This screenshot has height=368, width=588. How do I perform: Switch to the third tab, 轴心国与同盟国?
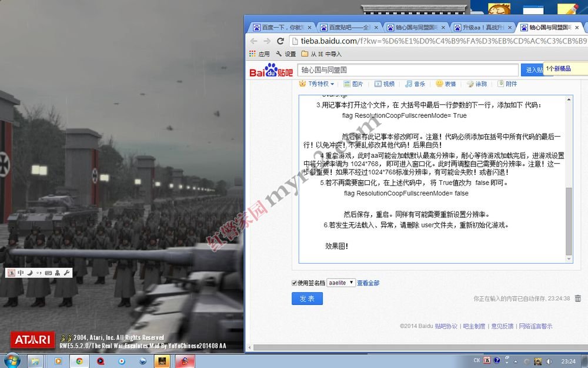tap(416, 28)
